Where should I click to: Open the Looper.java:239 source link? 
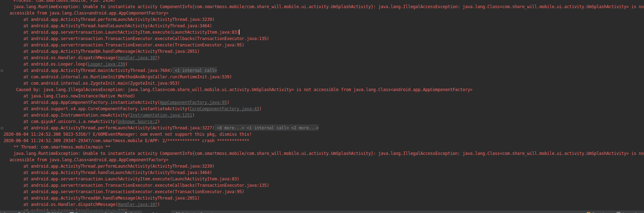106,64
